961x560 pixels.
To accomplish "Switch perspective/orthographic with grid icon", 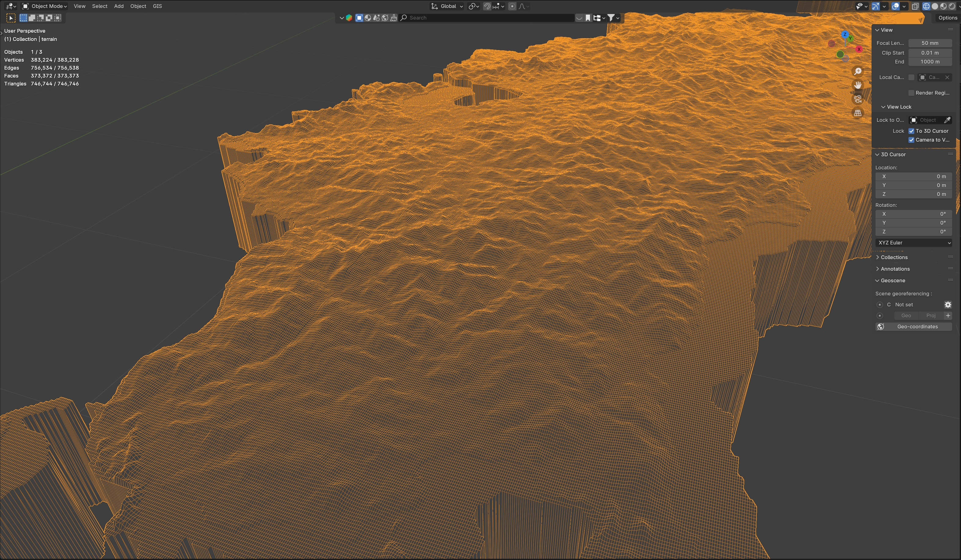I will [858, 113].
